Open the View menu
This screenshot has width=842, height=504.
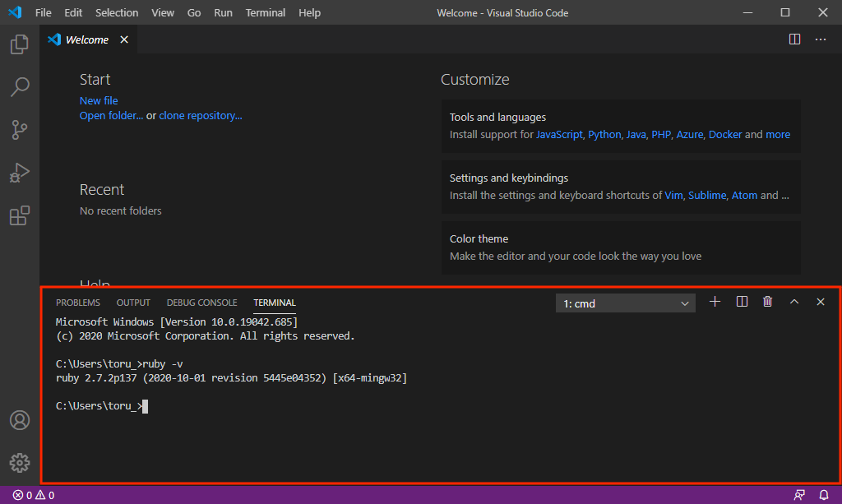(x=163, y=13)
